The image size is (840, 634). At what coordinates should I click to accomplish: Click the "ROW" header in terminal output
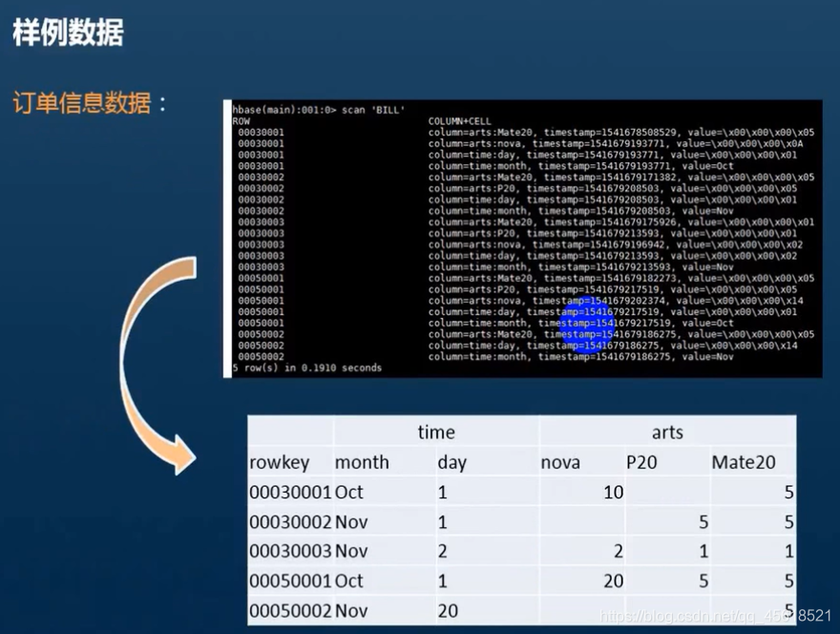[241, 121]
